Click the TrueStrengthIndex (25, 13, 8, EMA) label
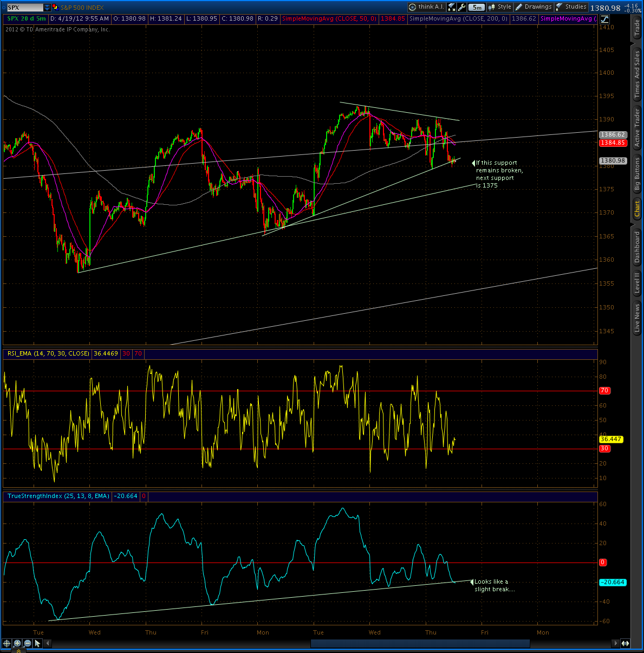The image size is (644, 653). (58, 496)
